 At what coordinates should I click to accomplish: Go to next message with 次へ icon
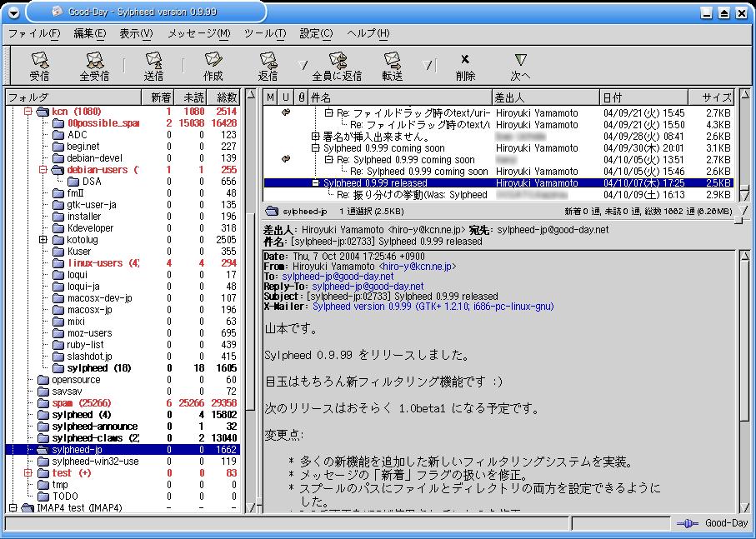point(520,59)
